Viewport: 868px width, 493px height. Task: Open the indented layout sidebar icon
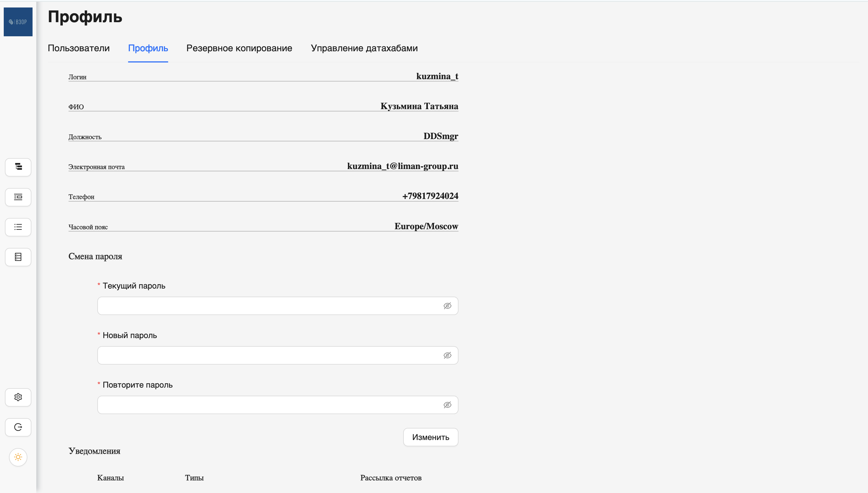[18, 197]
